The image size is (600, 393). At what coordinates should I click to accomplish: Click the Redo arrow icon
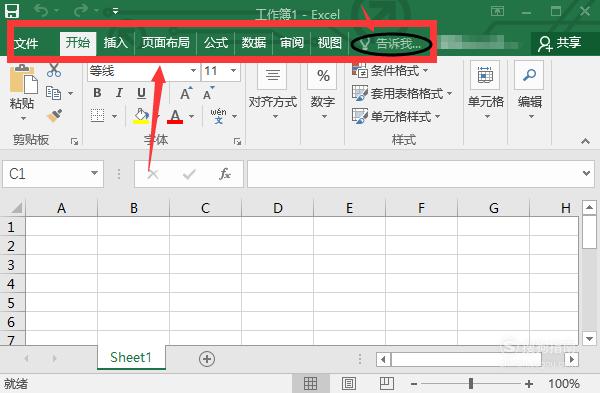(x=80, y=10)
